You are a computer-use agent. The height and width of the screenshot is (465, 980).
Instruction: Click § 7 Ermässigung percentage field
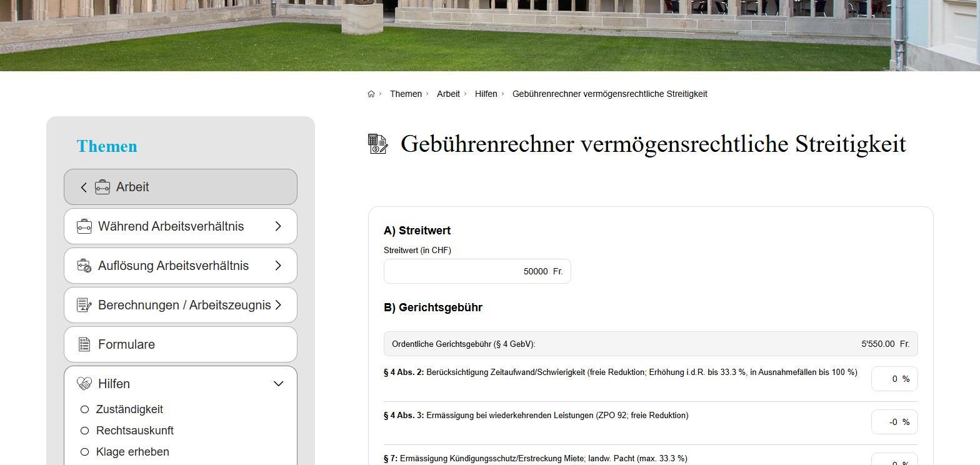tap(894, 459)
